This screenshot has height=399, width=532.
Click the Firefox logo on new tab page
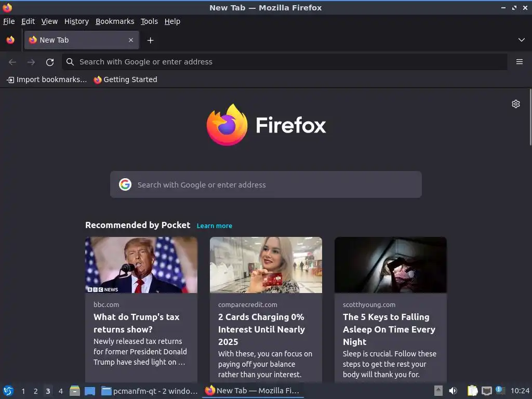pyautogui.click(x=266, y=125)
